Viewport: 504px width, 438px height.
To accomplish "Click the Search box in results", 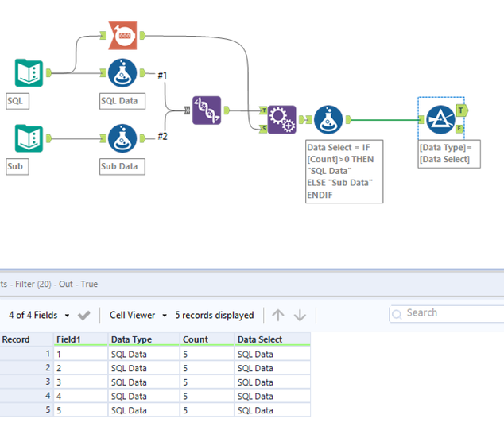I will (447, 313).
